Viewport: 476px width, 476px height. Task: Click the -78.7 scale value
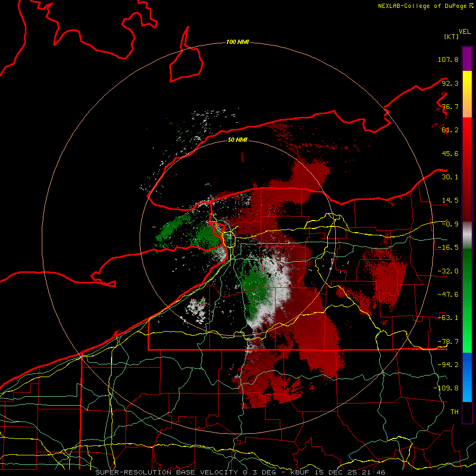tap(448, 342)
